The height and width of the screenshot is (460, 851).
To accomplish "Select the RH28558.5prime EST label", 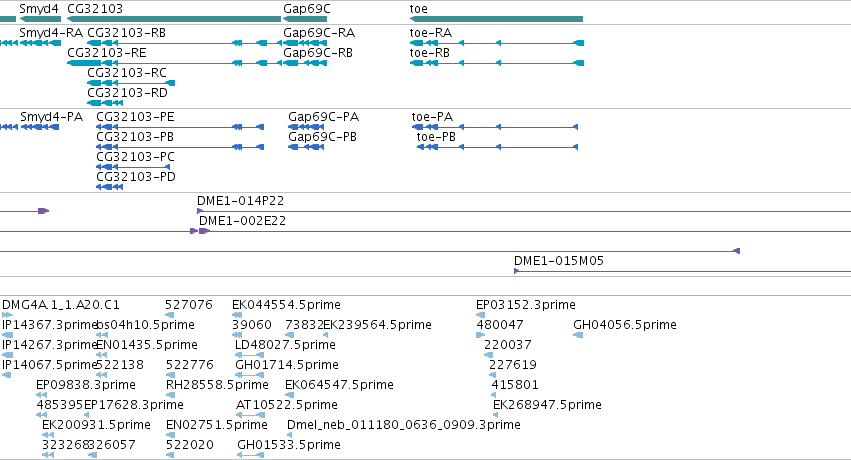I will (x=217, y=385).
